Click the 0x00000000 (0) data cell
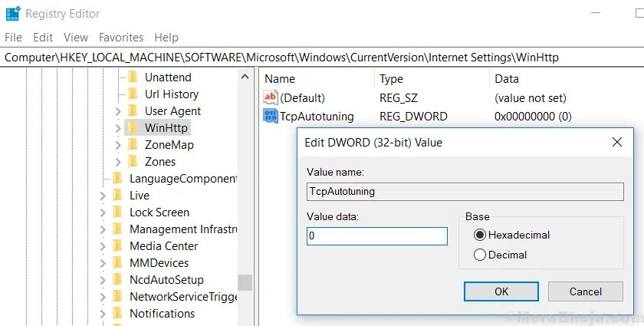Image resolution: width=644 pixels, height=326 pixels. 533,117
